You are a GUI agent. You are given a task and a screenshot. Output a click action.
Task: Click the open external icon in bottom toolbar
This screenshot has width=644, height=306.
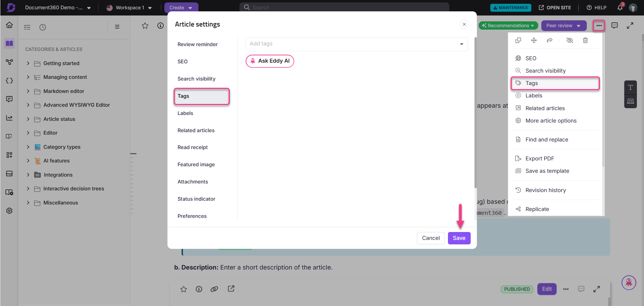231,288
